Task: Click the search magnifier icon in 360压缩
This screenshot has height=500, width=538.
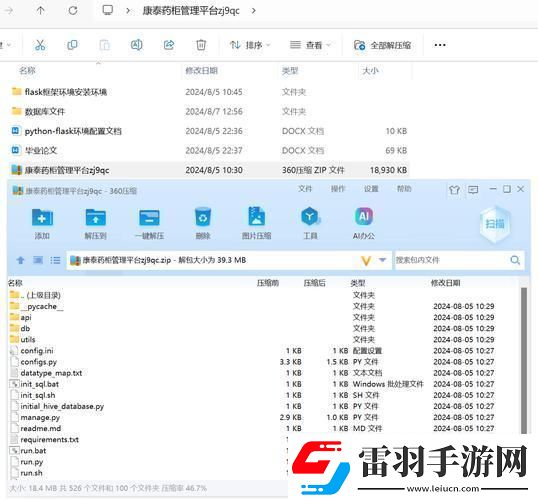Action: [515, 260]
